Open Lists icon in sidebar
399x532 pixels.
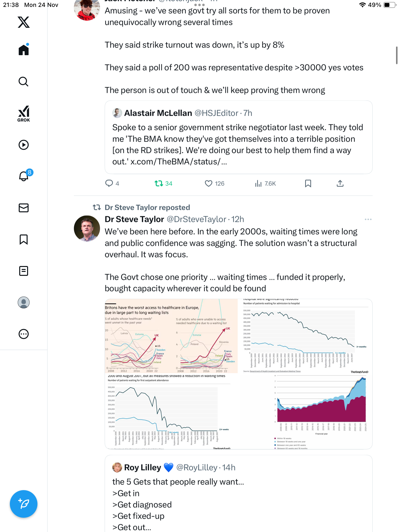[x=24, y=271]
